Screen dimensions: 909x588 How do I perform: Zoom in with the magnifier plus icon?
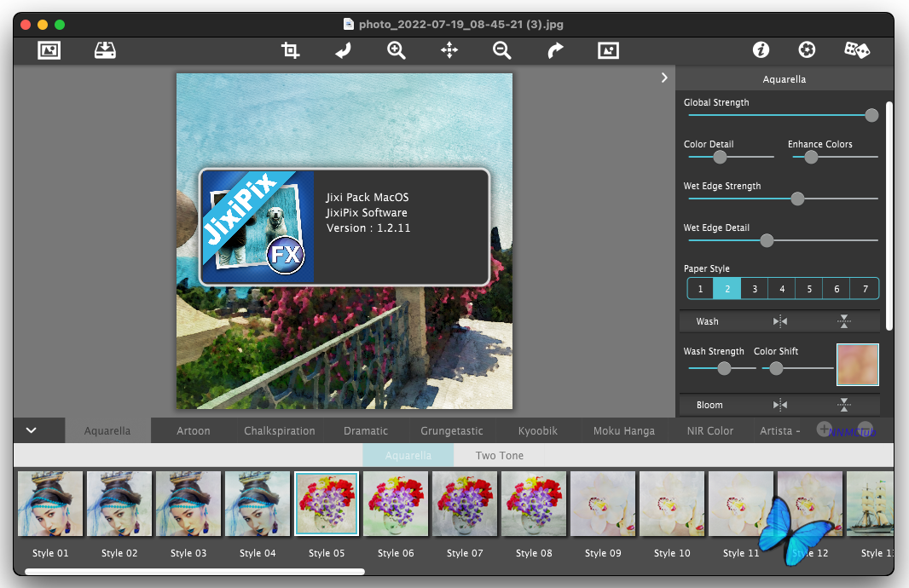click(x=397, y=51)
